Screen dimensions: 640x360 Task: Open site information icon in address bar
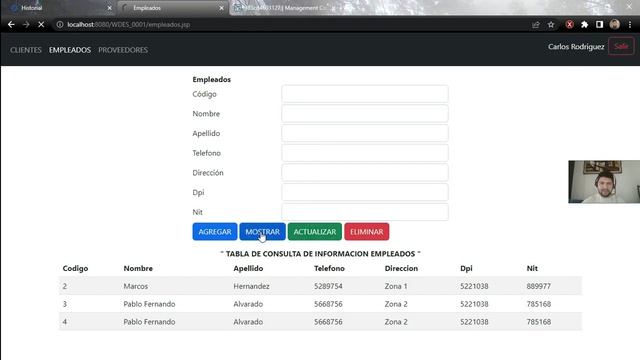tap(60, 24)
